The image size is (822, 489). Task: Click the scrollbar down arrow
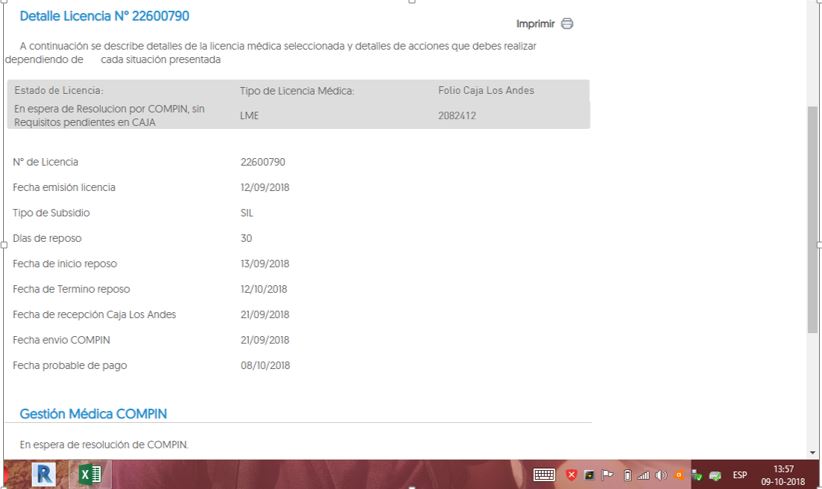(812, 453)
